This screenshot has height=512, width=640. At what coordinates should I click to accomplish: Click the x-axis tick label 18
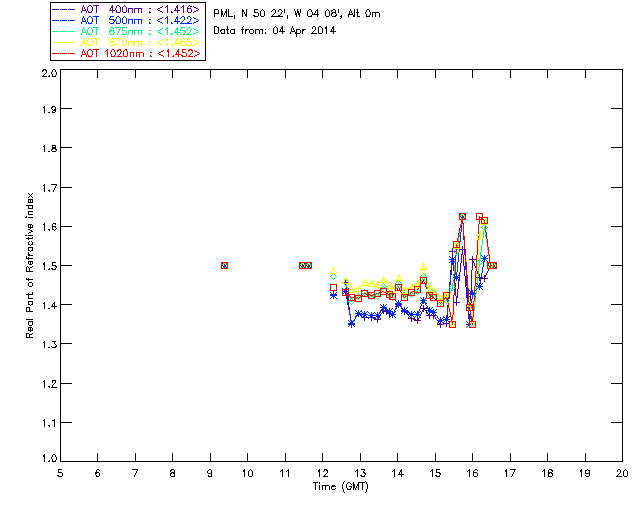547,473
